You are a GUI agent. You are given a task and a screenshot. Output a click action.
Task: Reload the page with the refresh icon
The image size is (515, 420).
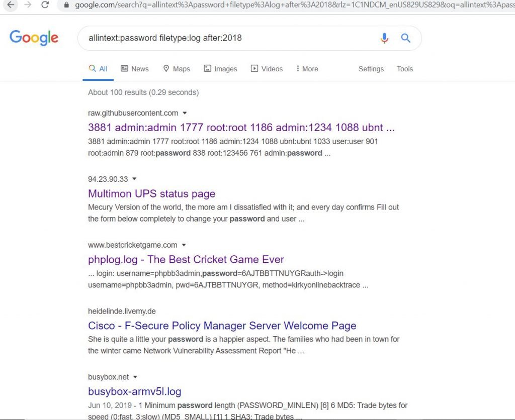pyautogui.click(x=45, y=5)
